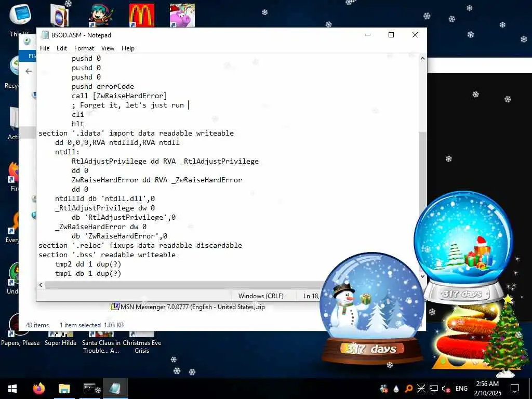Click the Notepad icon in the title bar

pyautogui.click(x=45, y=35)
